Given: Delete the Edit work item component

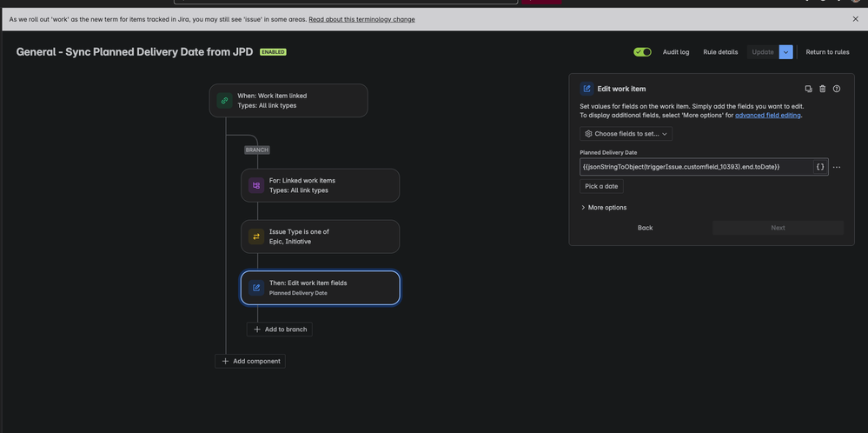Looking at the screenshot, I should pyautogui.click(x=823, y=89).
